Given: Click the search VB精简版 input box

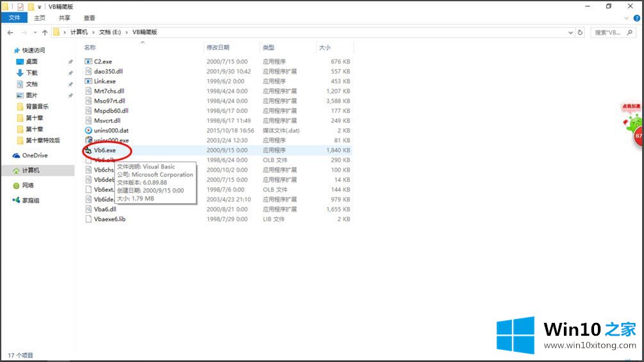Looking at the screenshot, I should point(608,33).
